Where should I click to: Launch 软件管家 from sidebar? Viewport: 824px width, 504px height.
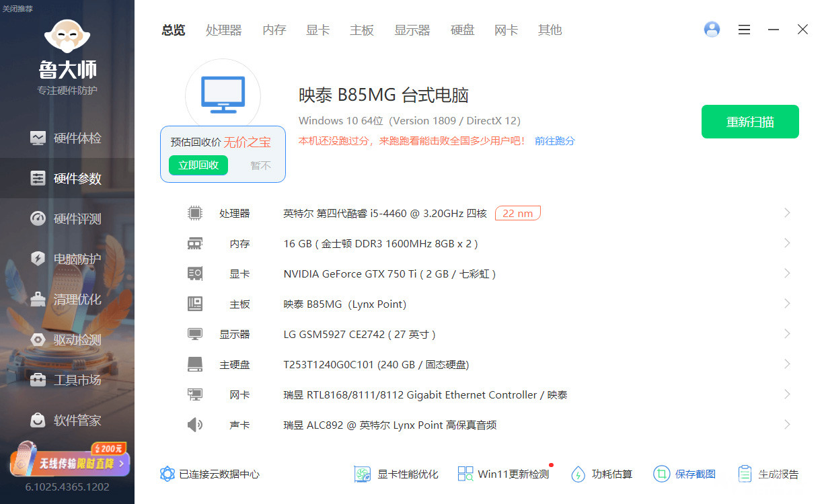[67, 421]
